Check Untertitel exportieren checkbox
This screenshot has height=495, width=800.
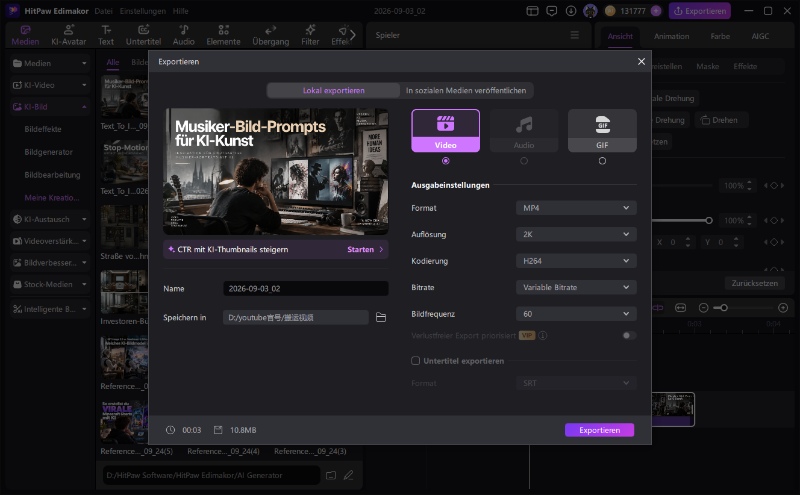(x=415, y=361)
